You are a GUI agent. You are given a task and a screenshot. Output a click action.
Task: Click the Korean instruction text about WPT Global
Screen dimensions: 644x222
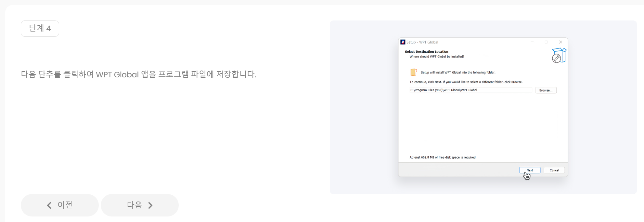pyautogui.click(x=138, y=74)
